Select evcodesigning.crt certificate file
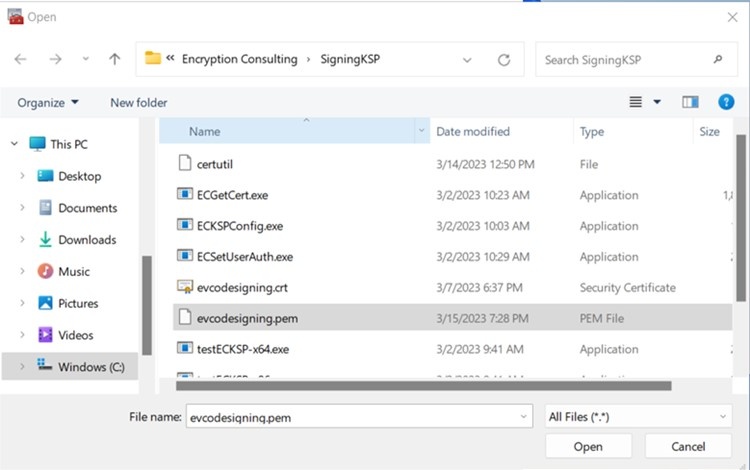 point(242,287)
